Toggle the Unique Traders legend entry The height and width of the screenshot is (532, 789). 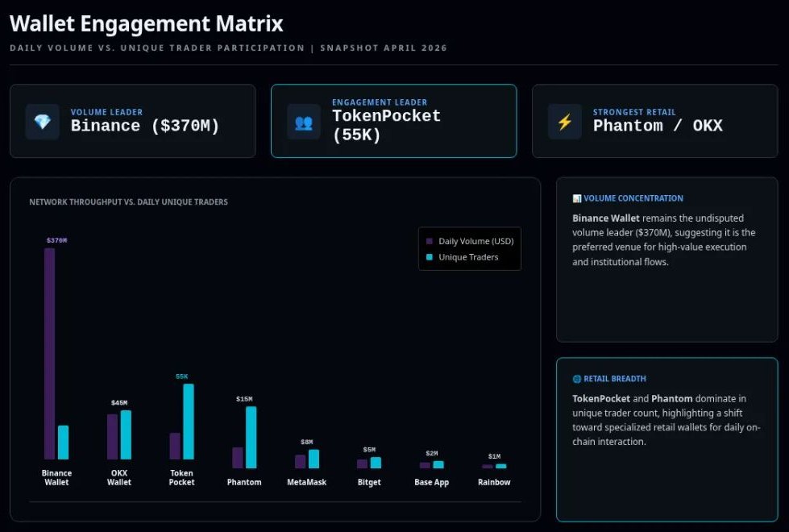pos(463,257)
